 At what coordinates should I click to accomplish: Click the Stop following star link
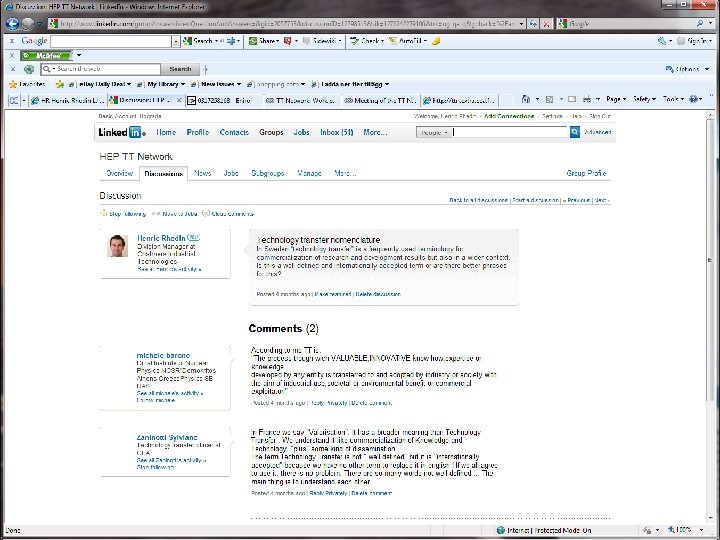[123, 214]
